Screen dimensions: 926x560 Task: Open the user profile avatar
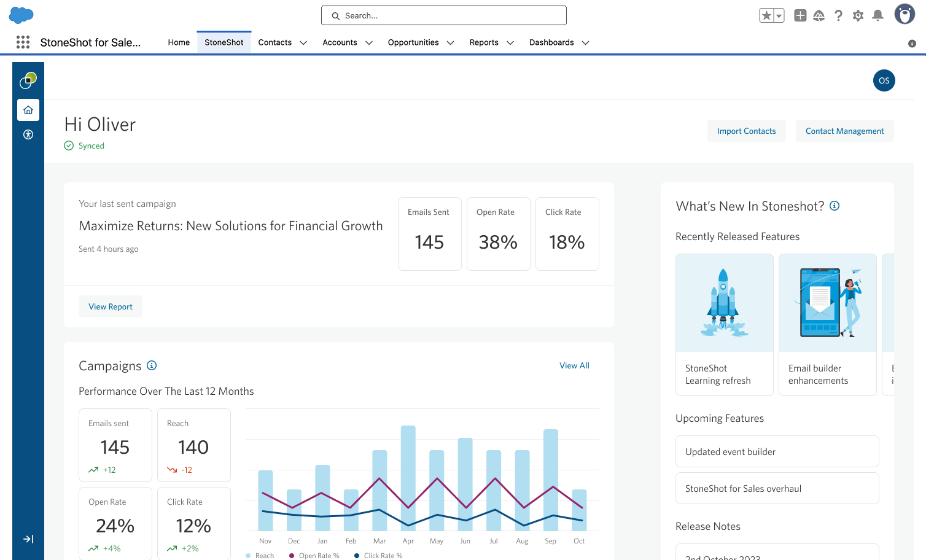905,14
